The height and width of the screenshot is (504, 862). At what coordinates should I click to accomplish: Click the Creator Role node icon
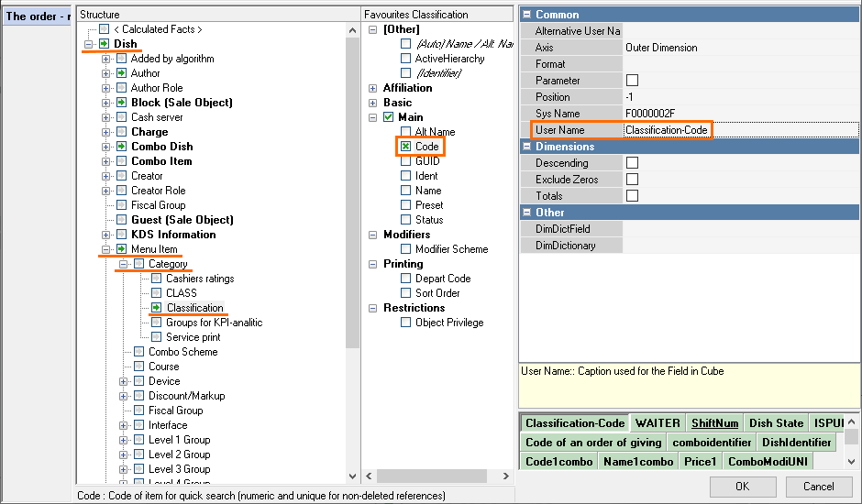click(x=121, y=191)
